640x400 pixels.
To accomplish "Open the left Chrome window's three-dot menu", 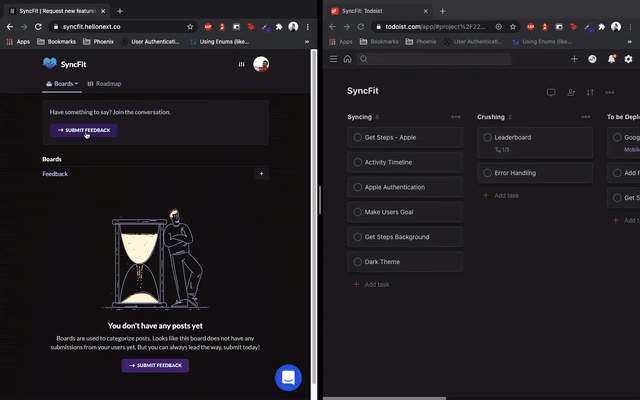I will click(x=307, y=27).
